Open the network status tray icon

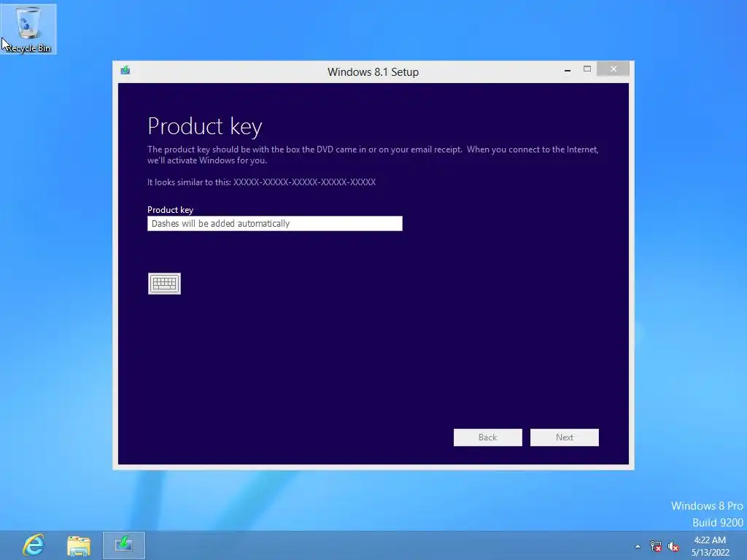(x=656, y=546)
